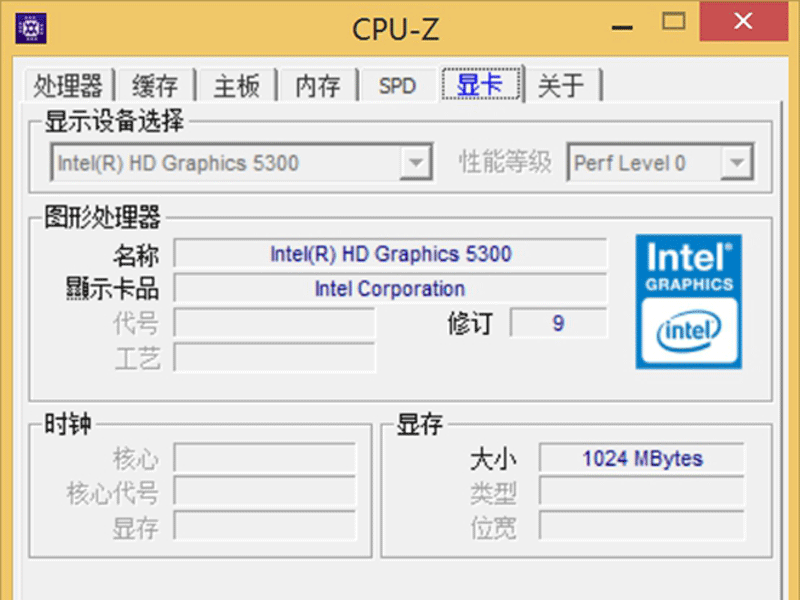
Task: Click the 性能等级 label
Action: [x=505, y=162]
